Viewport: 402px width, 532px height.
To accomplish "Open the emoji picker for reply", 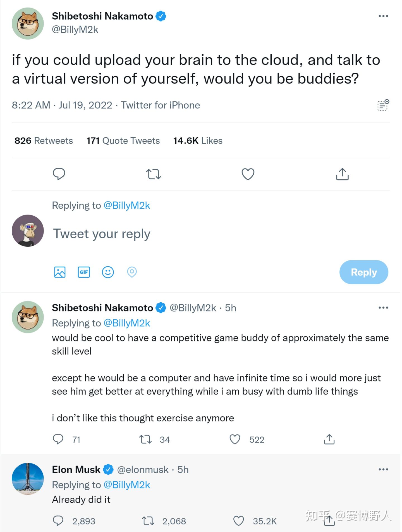I will click(x=108, y=272).
